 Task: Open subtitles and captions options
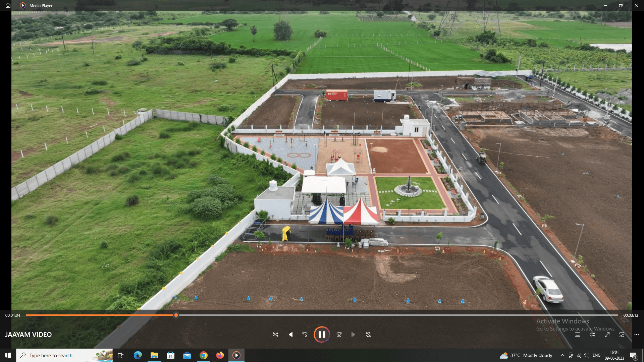click(578, 335)
